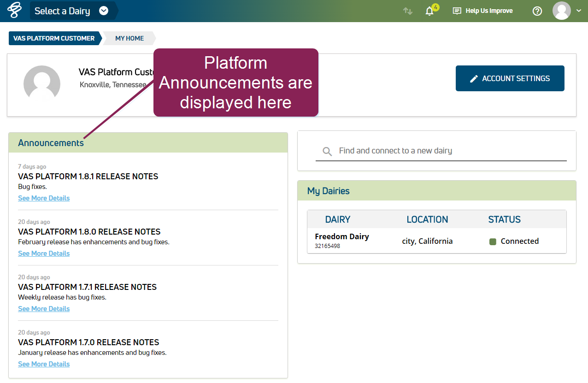The height and width of the screenshot is (383, 588).
Task: Click the VAS logo icon
Action: 14,11
